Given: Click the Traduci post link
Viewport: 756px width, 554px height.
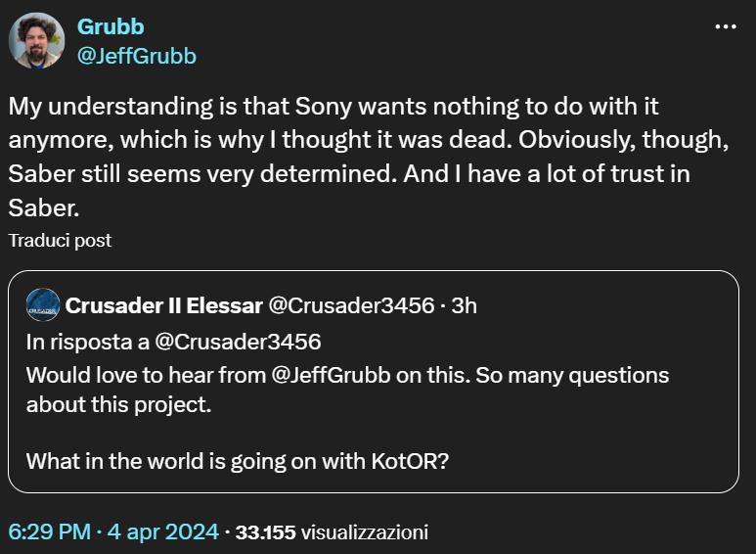Looking at the screenshot, I should tap(60, 240).
